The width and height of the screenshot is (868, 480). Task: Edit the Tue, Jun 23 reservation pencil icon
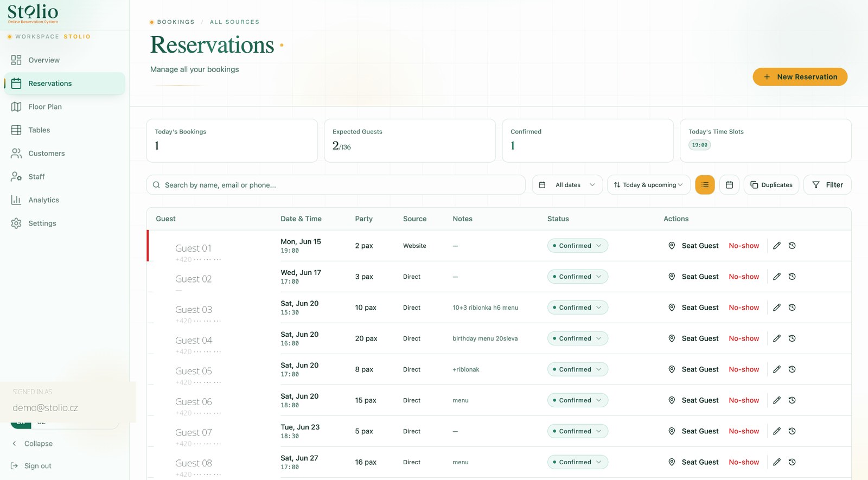[x=777, y=431]
